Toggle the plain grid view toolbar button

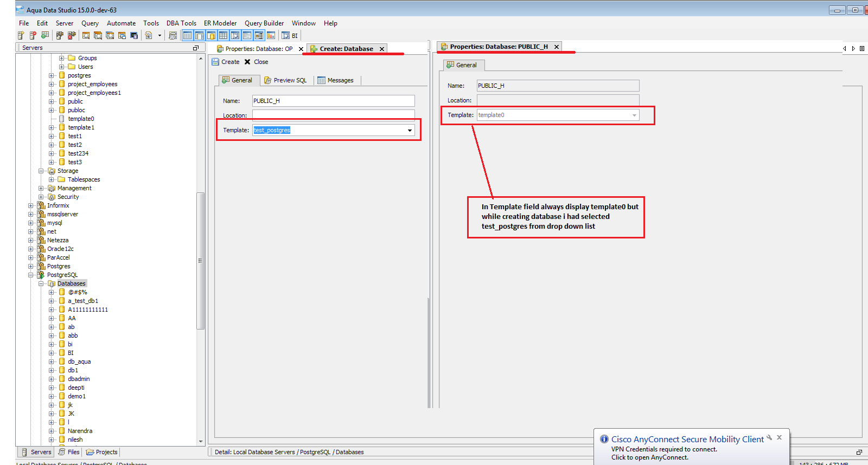coord(223,35)
